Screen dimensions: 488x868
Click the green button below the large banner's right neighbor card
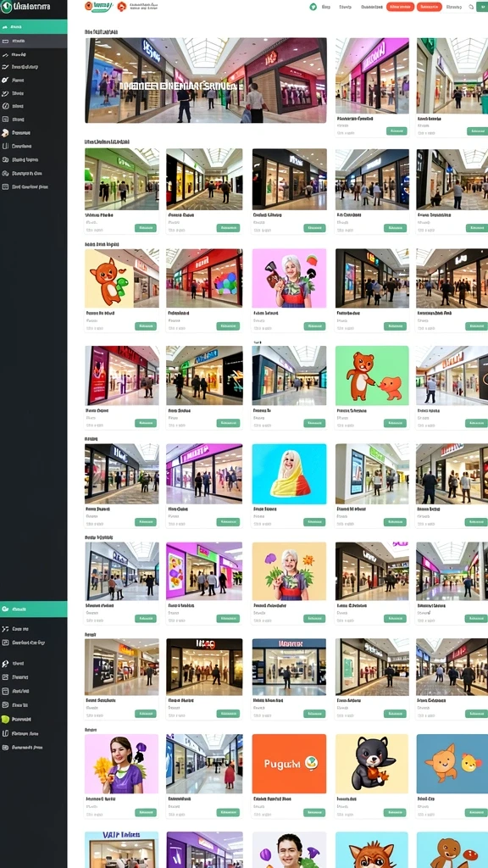coord(396,131)
